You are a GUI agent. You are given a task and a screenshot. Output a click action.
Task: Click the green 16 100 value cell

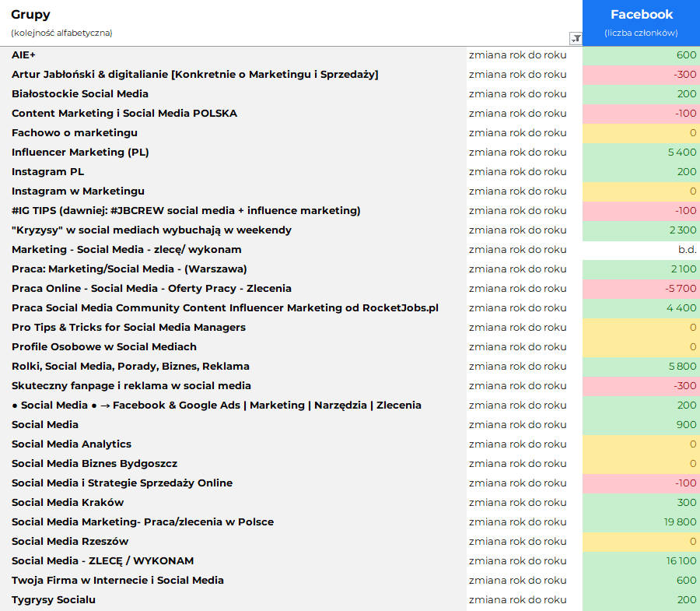[x=641, y=561]
